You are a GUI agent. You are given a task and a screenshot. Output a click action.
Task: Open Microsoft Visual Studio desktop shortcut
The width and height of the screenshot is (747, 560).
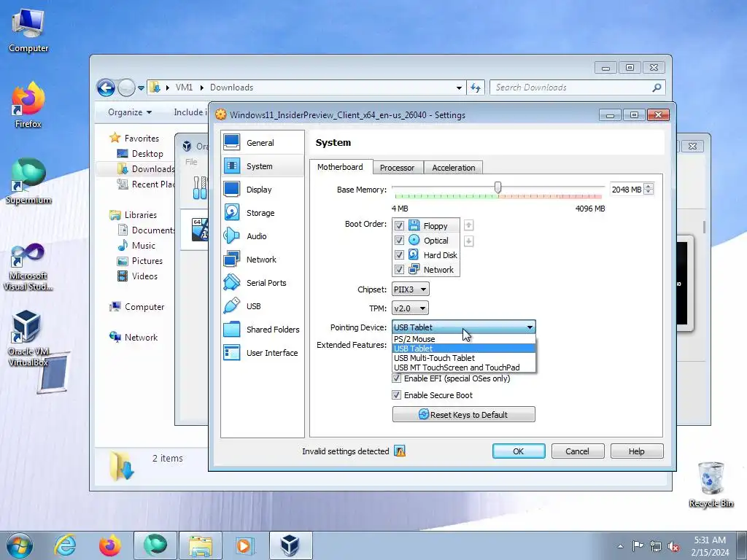[x=28, y=267]
